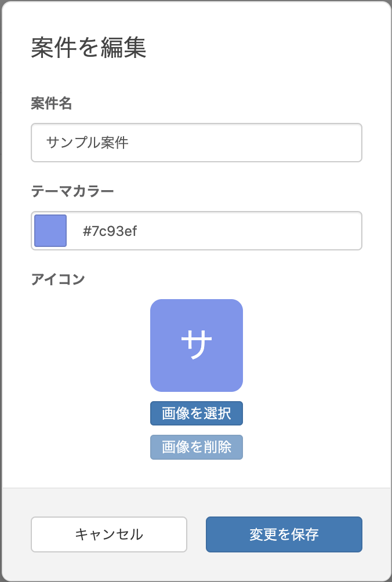The height and width of the screenshot is (582, 392).
Task: Click the 案件名 field label
Action: pos(51,103)
